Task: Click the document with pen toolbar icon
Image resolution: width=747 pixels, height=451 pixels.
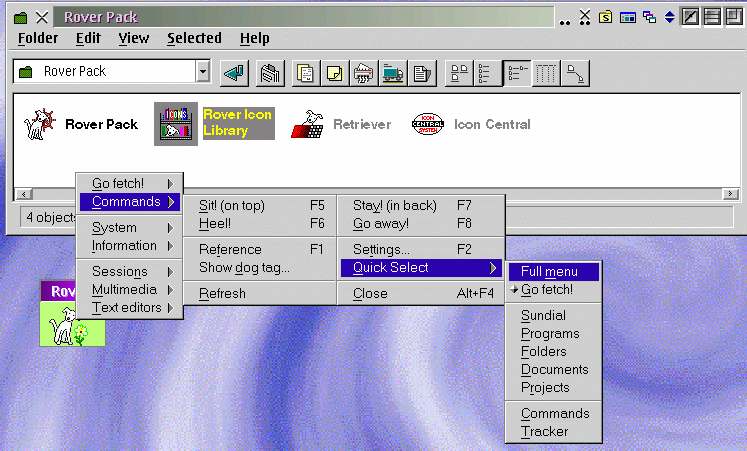Action: click(422, 73)
